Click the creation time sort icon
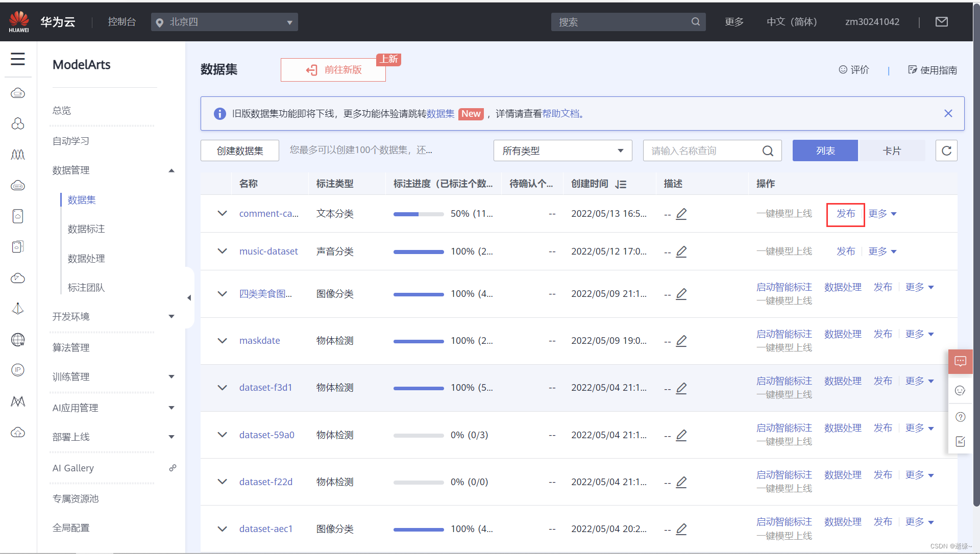Viewport: 980px width, 554px height. coord(621,184)
